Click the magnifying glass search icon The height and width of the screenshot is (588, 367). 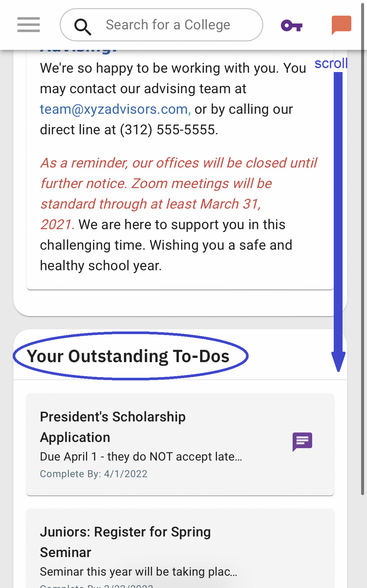coord(83,26)
